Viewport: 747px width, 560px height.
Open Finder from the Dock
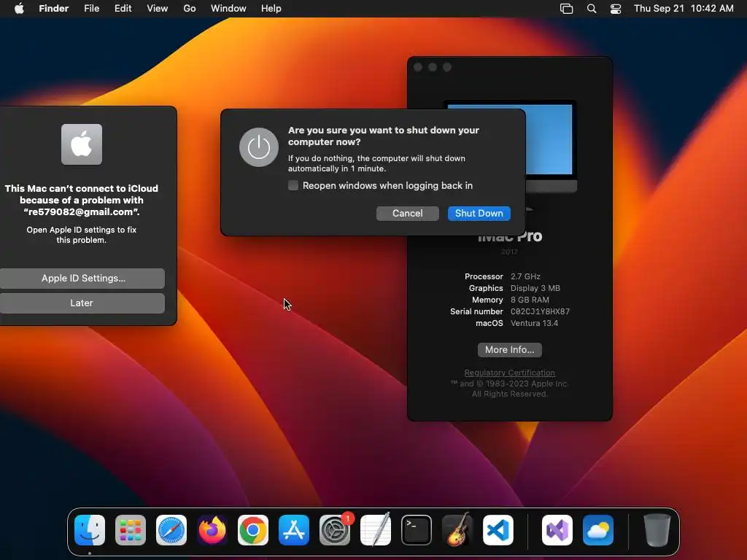coord(90,530)
